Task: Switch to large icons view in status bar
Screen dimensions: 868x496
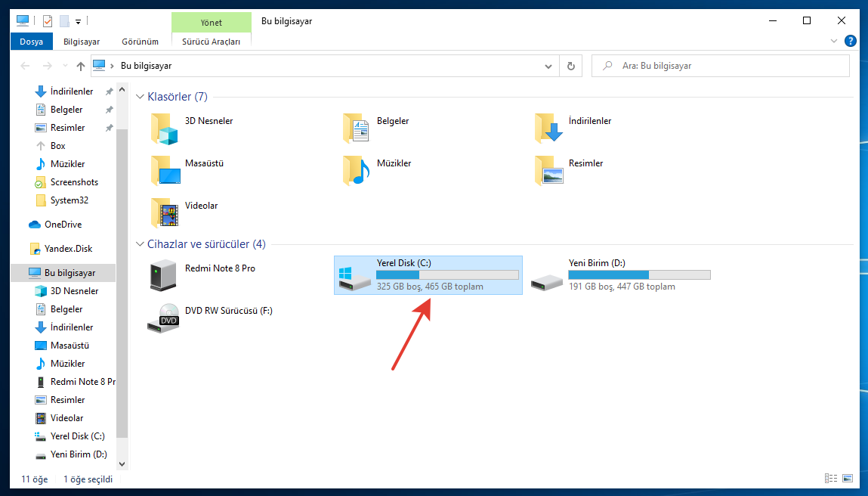Action: pyautogui.click(x=848, y=479)
